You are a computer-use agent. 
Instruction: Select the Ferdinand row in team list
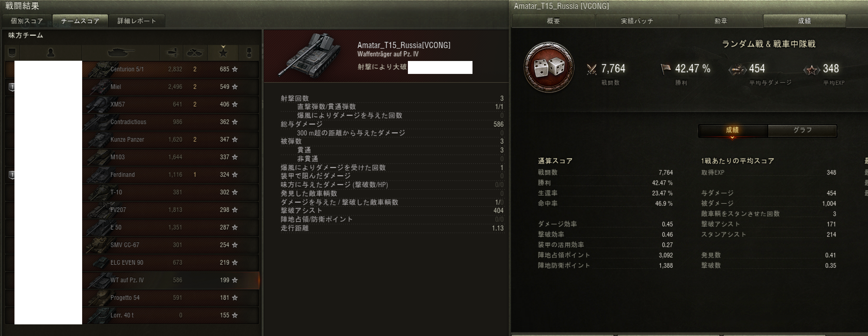click(132, 174)
